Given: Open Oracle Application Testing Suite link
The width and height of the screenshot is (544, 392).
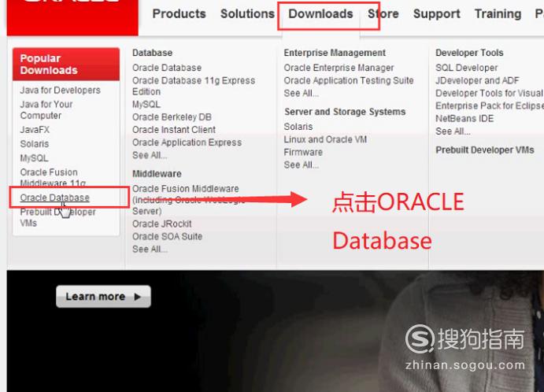Looking at the screenshot, I should pos(349,80).
